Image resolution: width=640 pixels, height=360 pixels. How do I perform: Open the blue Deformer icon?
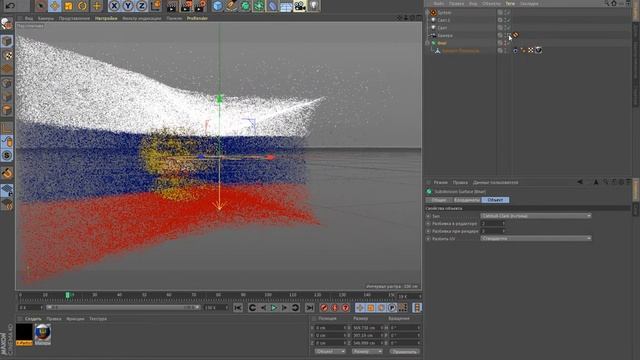pos(272,6)
